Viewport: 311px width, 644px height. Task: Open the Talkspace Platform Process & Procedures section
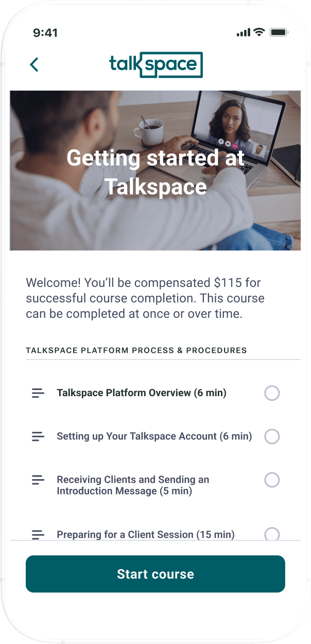(x=136, y=350)
